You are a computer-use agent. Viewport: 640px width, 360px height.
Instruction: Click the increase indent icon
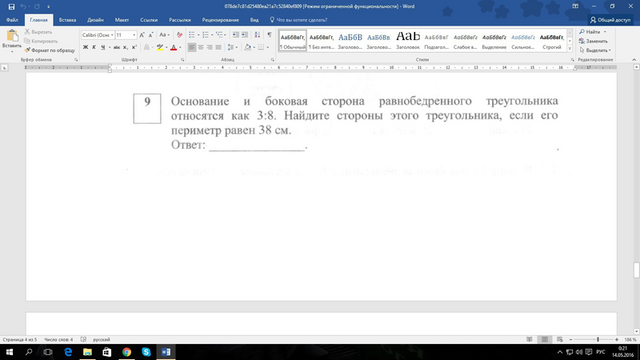[245, 35]
